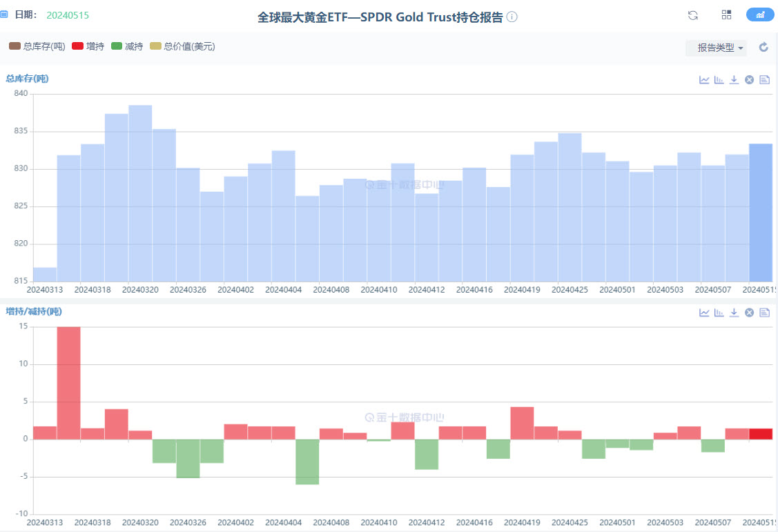The width and height of the screenshot is (778, 532).
Task: Download the 总库存 chart image
Action: click(734, 80)
